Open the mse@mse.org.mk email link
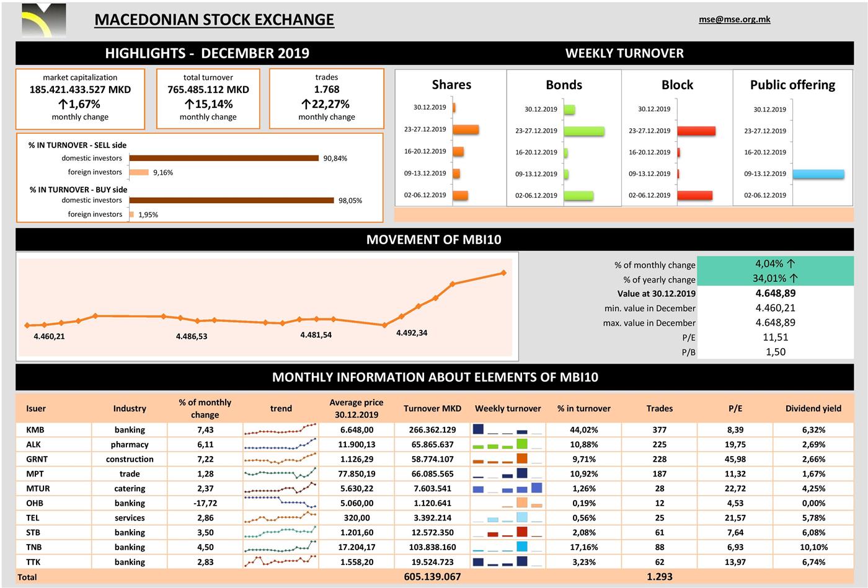The width and height of the screenshot is (868, 588). coord(734,19)
